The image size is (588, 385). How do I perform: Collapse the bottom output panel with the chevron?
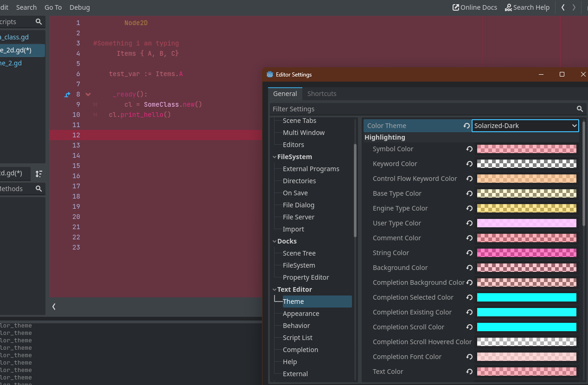(x=53, y=307)
